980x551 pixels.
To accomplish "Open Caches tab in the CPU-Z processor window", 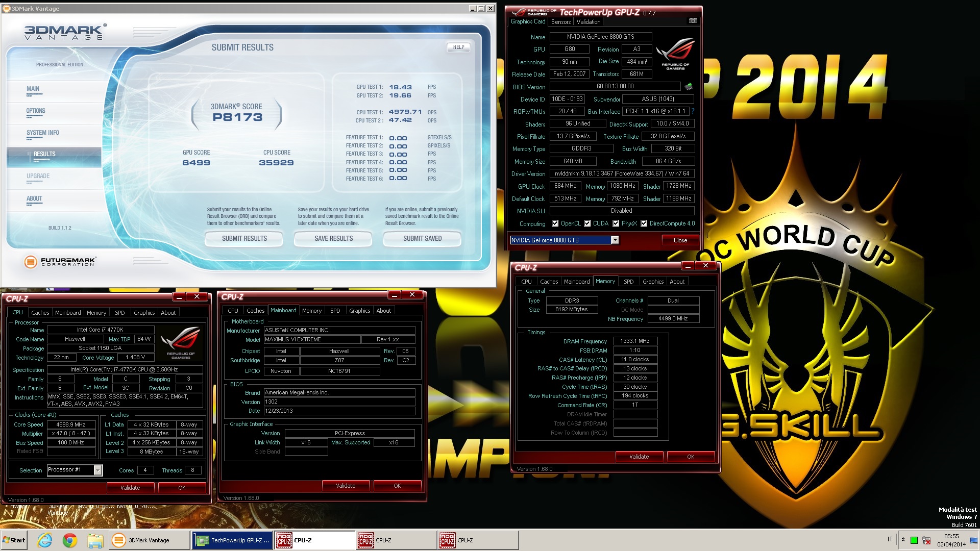I will pos(40,313).
